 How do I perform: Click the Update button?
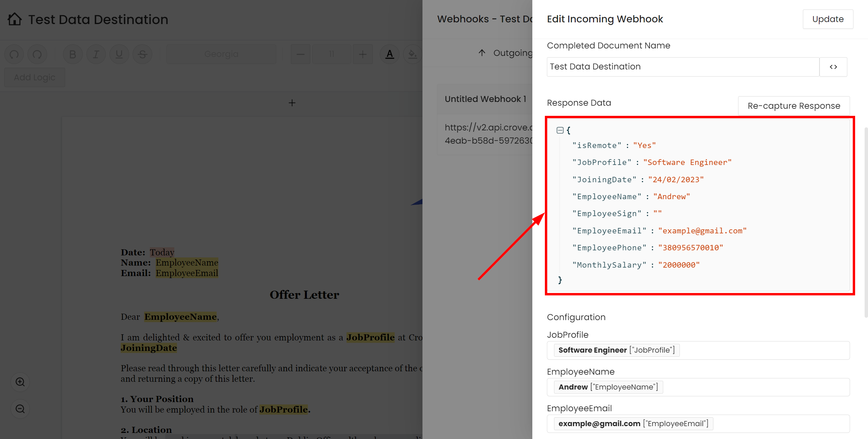828,19
